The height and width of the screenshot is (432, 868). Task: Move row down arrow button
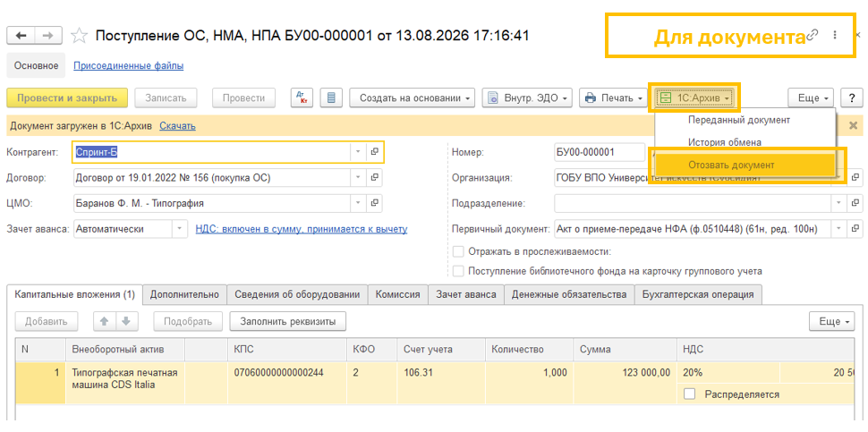pos(125,321)
